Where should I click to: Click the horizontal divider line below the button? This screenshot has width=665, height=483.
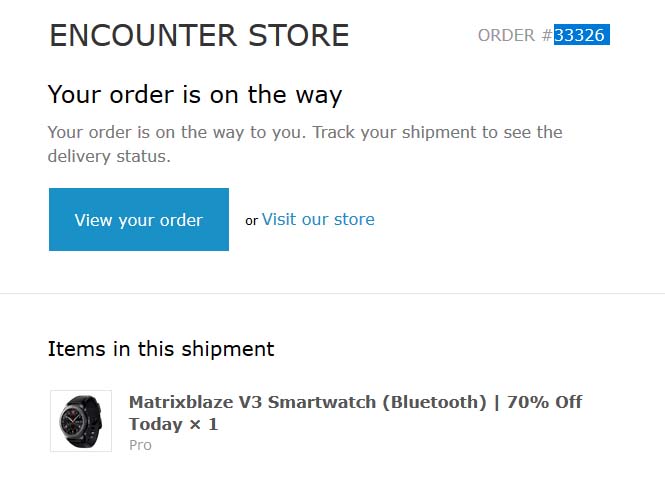tap(332, 294)
